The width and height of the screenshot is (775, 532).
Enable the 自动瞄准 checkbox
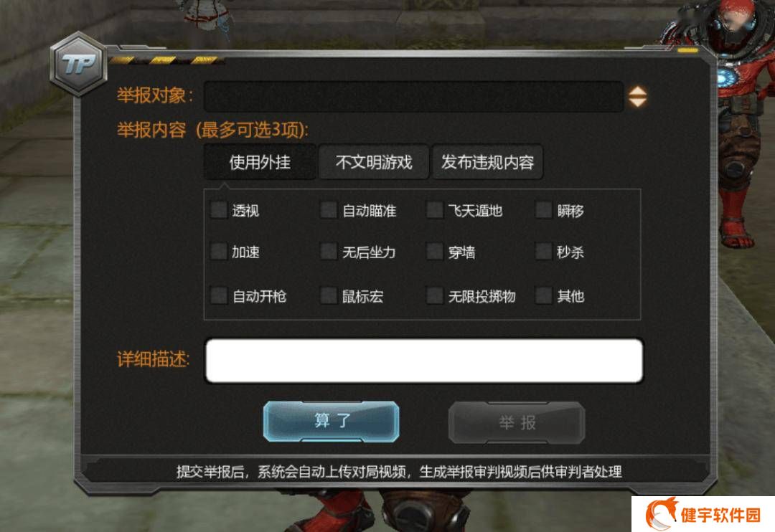(x=328, y=210)
